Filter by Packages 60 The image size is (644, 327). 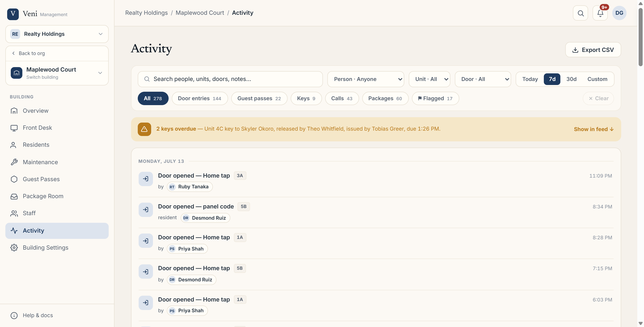click(x=385, y=98)
